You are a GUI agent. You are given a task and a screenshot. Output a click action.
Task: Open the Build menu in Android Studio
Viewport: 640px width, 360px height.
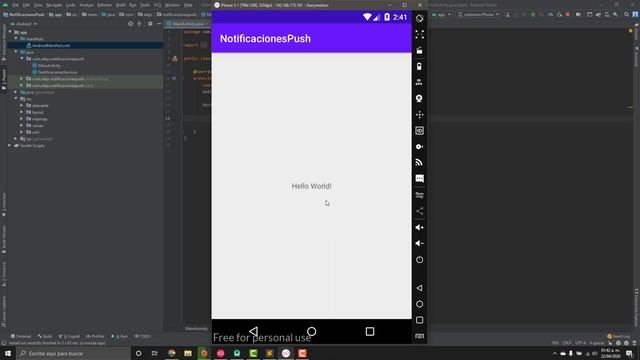coord(120,5)
